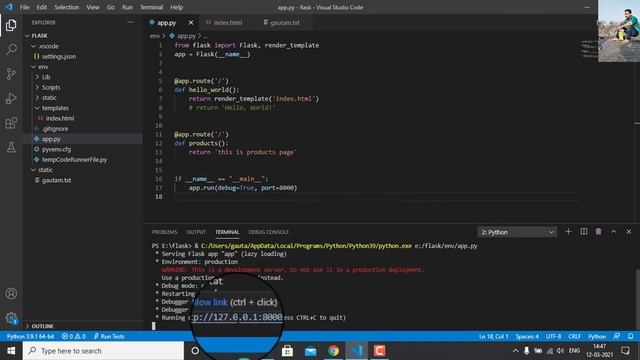Open Camtasia recorder from taskbar

tap(379, 351)
